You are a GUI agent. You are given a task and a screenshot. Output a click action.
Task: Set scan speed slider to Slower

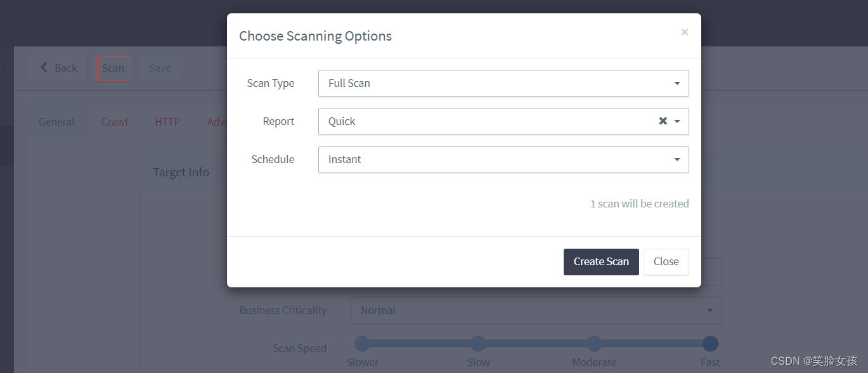[x=362, y=343]
